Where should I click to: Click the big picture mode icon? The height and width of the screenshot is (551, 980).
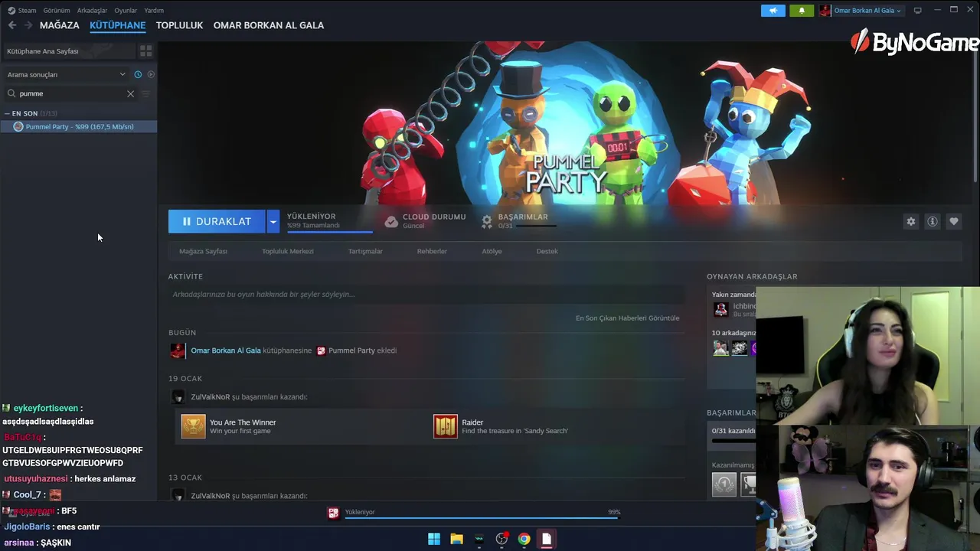click(918, 11)
